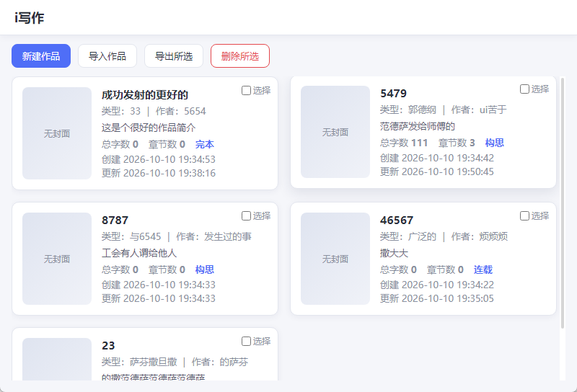Click the 新建作品 button
The height and width of the screenshot is (392, 577).
pos(41,56)
